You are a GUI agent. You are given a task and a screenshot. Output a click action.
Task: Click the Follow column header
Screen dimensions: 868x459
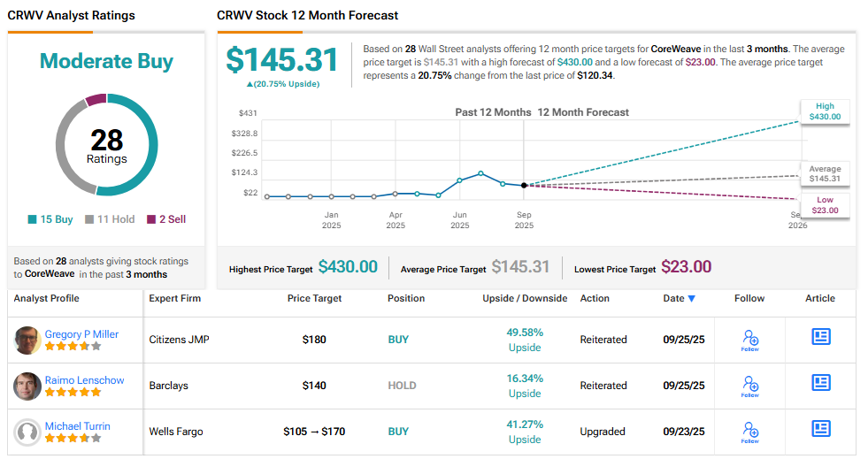(x=749, y=298)
